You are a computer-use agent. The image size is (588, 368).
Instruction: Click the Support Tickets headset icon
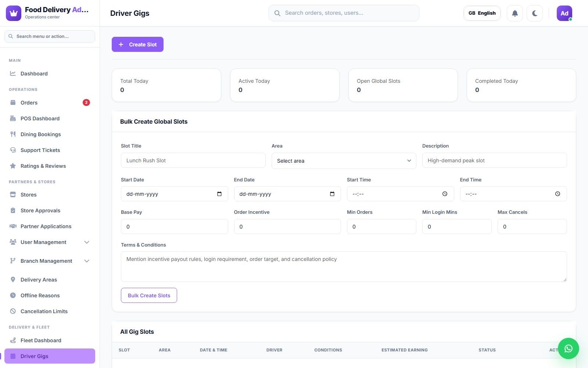click(13, 150)
